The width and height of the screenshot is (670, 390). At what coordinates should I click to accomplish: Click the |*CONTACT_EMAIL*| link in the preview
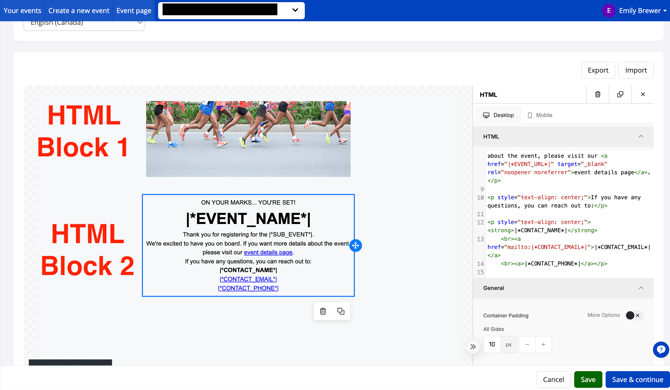pyautogui.click(x=248, y=279)
